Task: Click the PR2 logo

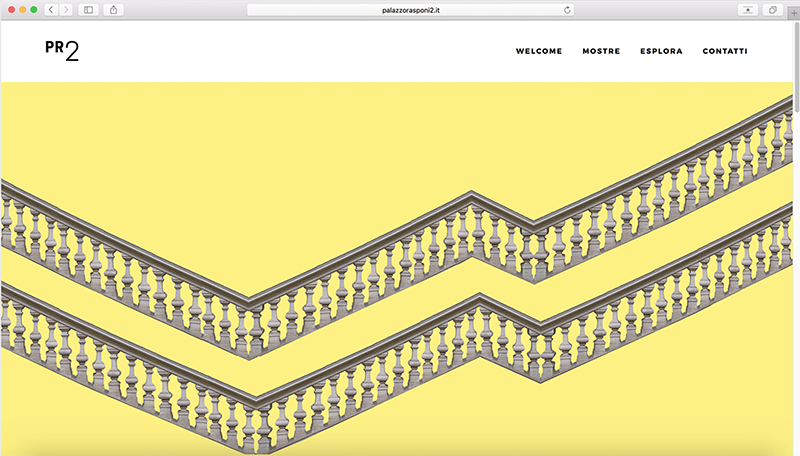Action: (x=62, y=50)
